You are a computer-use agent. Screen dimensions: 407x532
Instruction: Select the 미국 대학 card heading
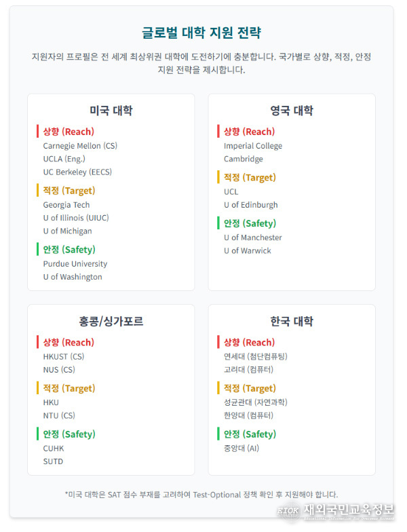(x=111, y=110)
